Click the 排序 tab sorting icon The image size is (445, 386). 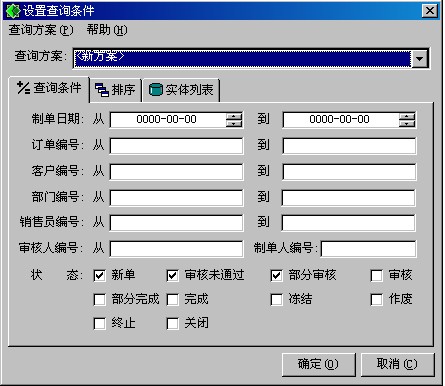point(102,90)
